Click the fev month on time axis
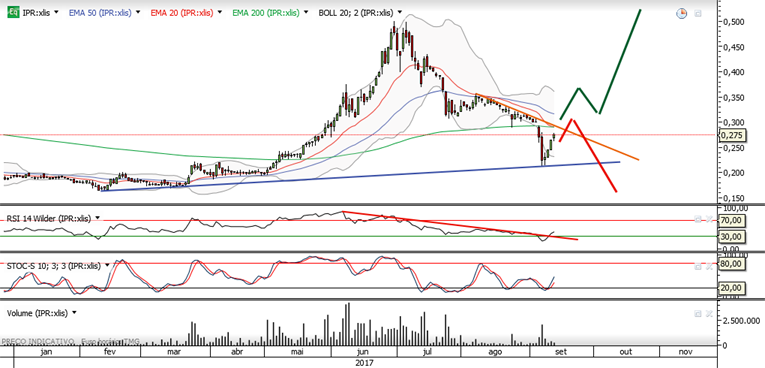765x368 pixels. click(109, 351)
